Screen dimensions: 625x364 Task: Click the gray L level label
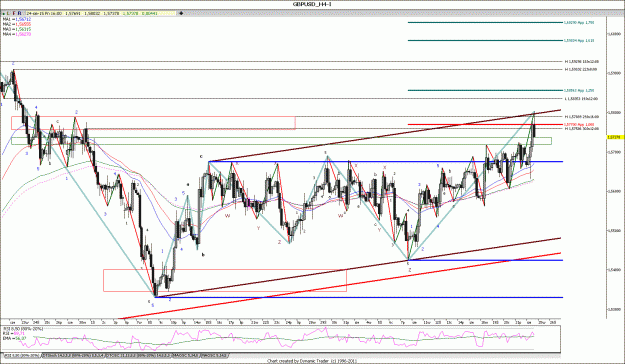(x=582, y=98)
